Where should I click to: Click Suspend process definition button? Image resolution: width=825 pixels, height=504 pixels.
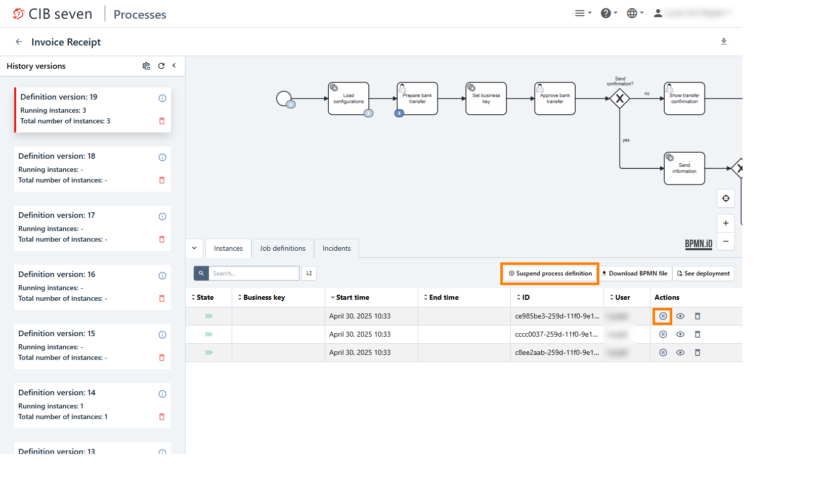(x=550, y=273)
